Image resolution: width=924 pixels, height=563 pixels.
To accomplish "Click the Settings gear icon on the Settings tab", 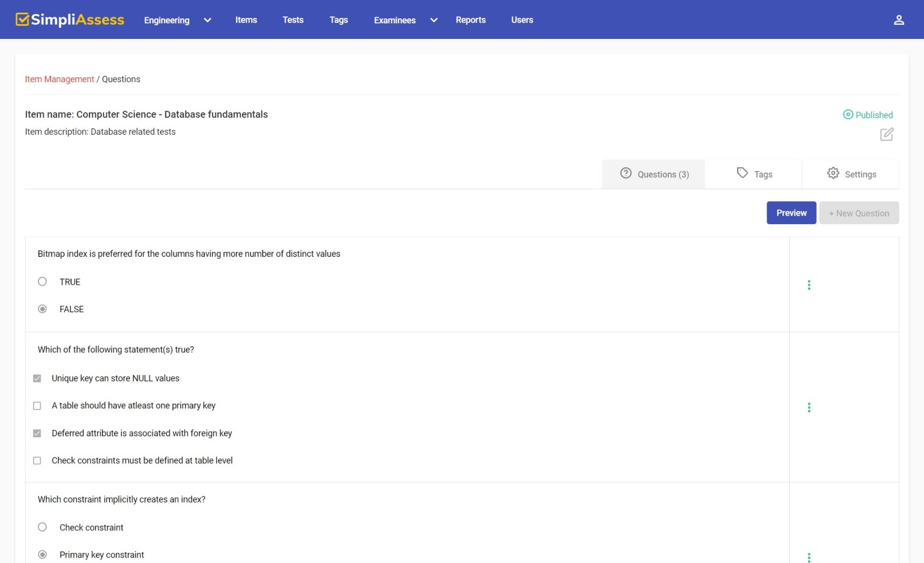I will coord(833,173).
